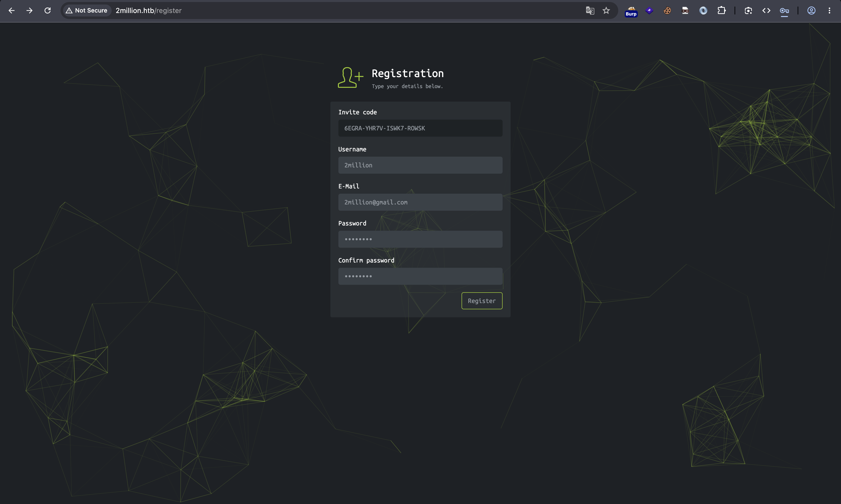Viewport: 841px width, 504px height.
Task: Open the screenshot capture icon
Action: (x=748, y=11)
